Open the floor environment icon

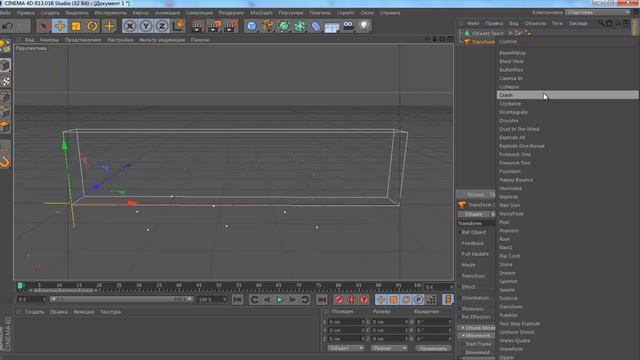point(332,27)
